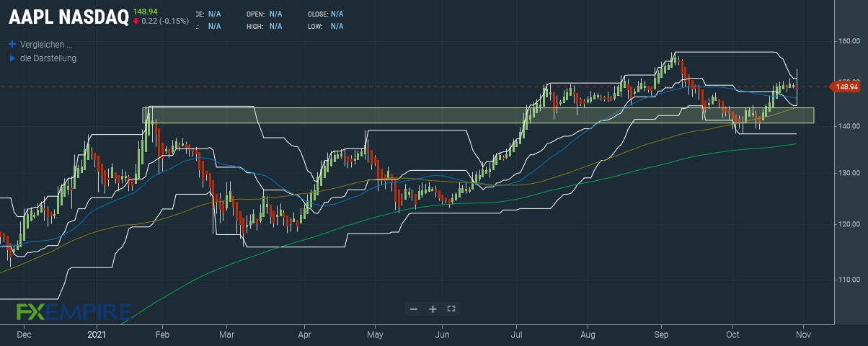Click the 'die Darstellung' label
This screenshot has width=868, height=346.
(x=48, y=58)
